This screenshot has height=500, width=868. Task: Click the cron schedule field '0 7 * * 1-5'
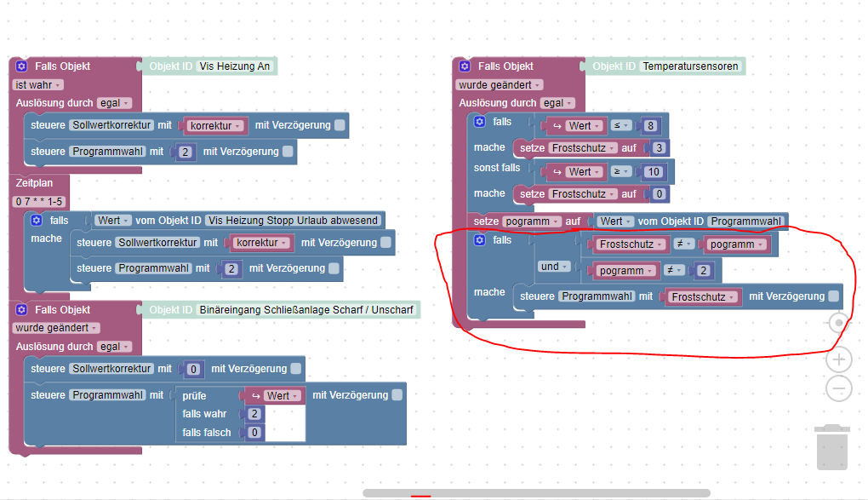pos(39,201)
